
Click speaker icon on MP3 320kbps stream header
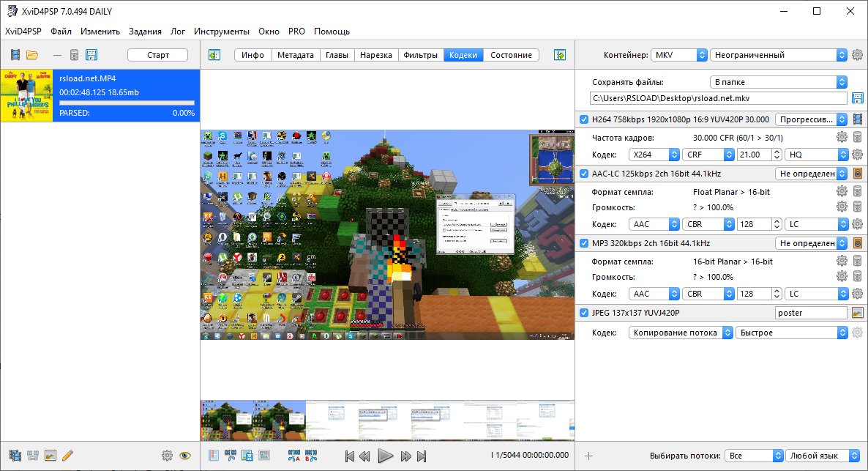pos(858,242)
